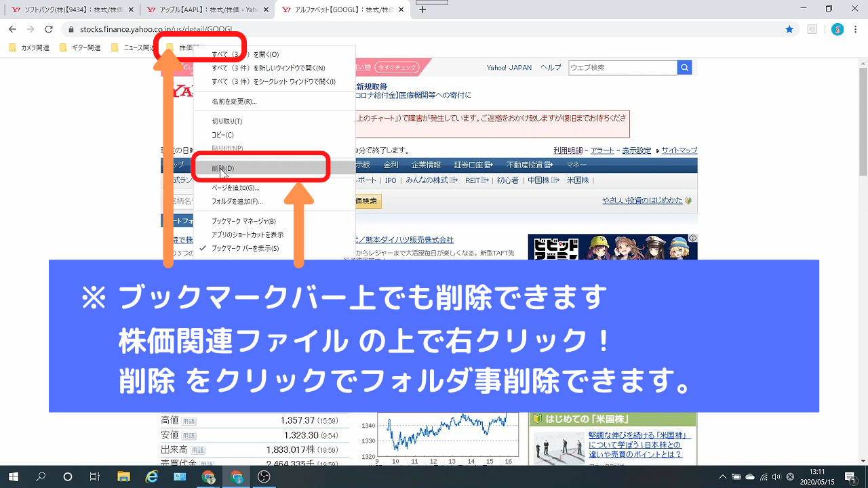Click the Chrome profile avatar icon
The height and width of the screenshot is (488, 868).
tap(837, 29)
